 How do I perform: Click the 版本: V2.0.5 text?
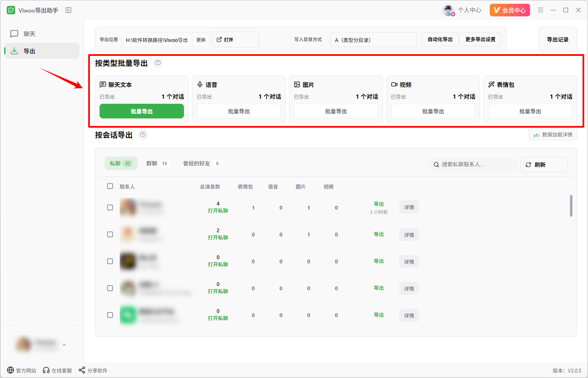point(567,370)
